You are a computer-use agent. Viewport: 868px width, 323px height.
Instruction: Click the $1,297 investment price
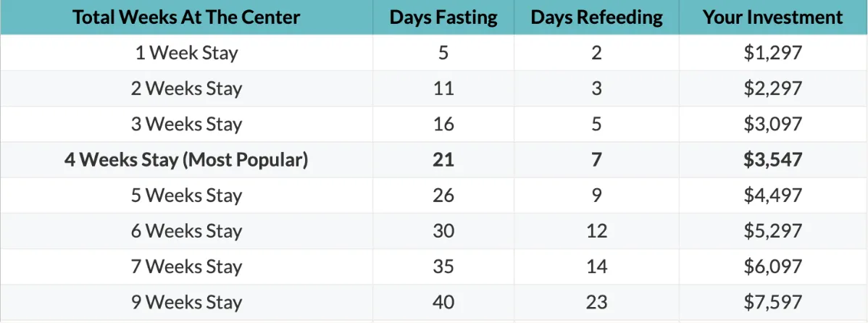pyautogui.click(x=773, y=53)
